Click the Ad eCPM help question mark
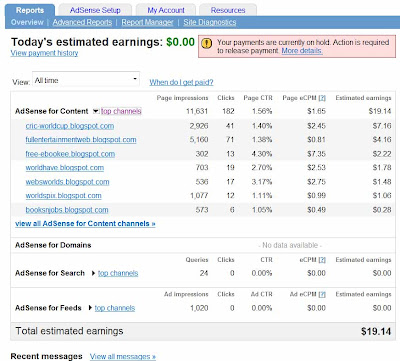 322,294
